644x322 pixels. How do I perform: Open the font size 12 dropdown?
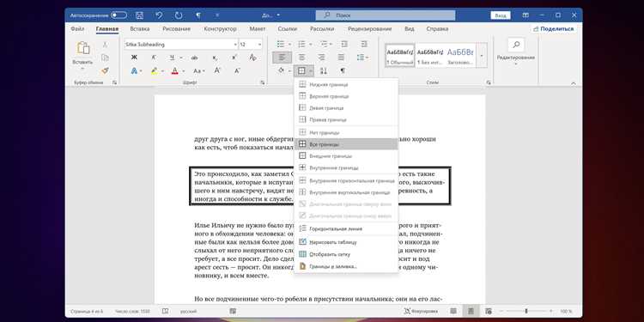(259, 45)
